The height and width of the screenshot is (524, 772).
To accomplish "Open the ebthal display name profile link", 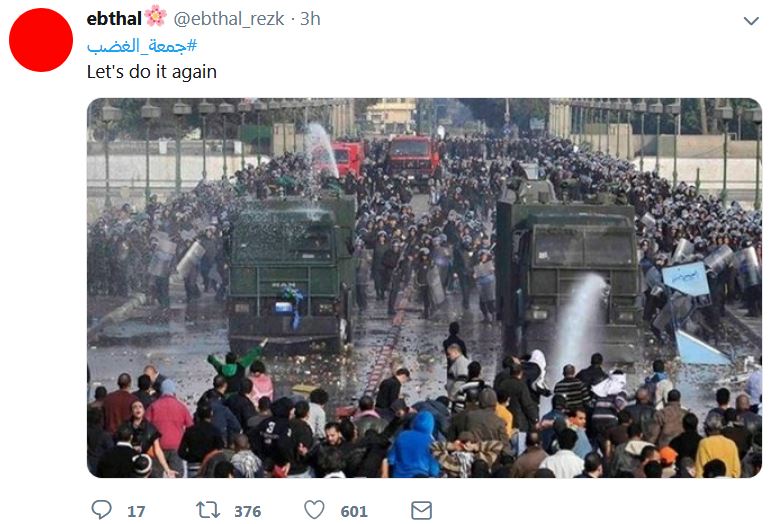I will click(114, 19).
